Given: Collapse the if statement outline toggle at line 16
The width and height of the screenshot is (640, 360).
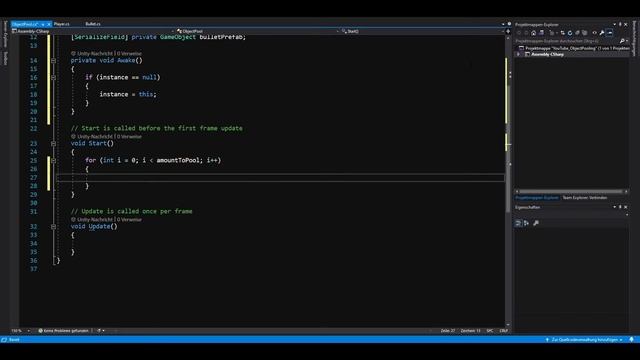Looking at the screenshot, I should click(x=53, y=78).
